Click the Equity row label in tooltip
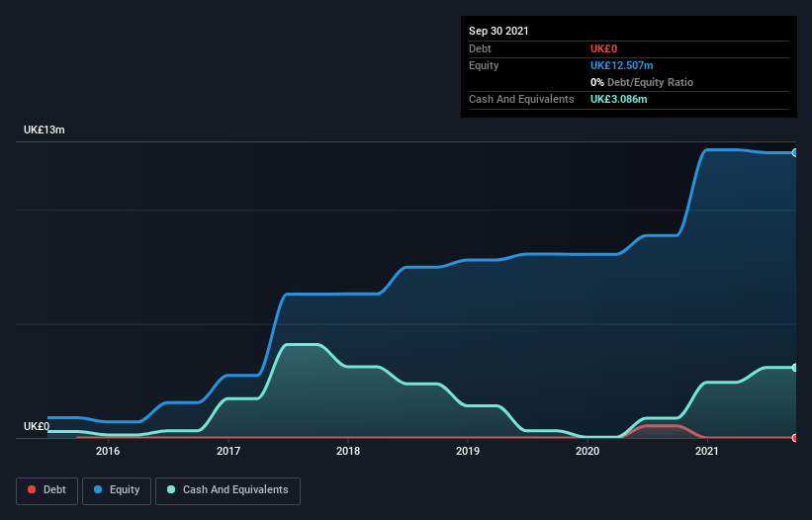Viewport: 812px width, 520px height. coord(484,65)
